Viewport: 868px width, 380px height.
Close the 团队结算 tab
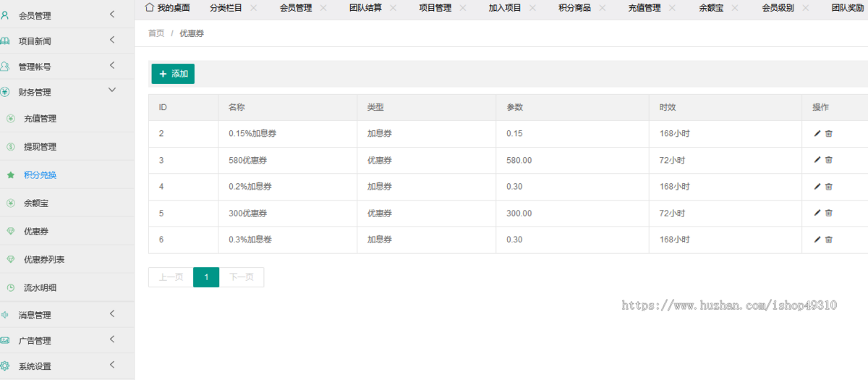(x=393, y=8)
